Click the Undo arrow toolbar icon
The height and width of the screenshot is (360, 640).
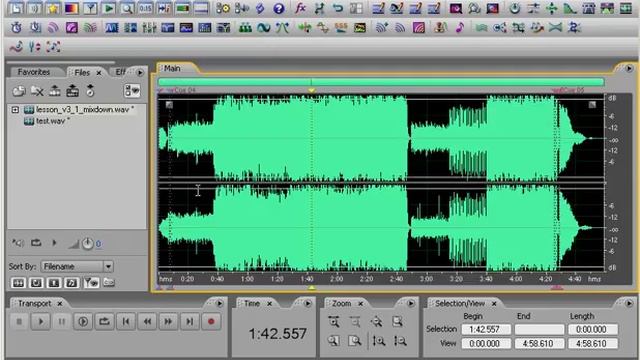click(x=338, y=8)
